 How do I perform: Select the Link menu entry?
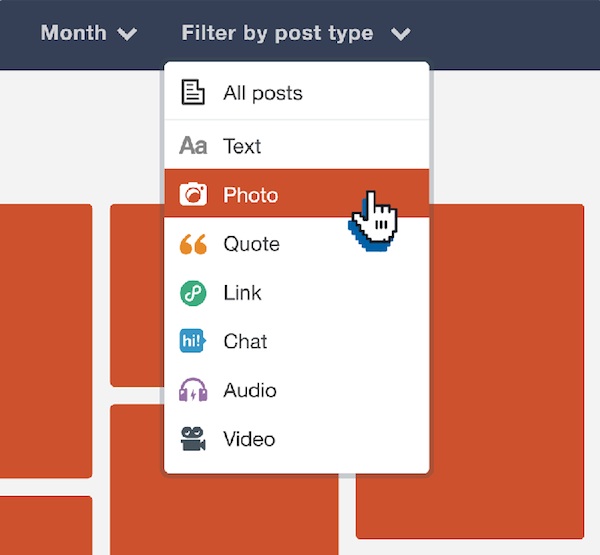coord(297,293)
